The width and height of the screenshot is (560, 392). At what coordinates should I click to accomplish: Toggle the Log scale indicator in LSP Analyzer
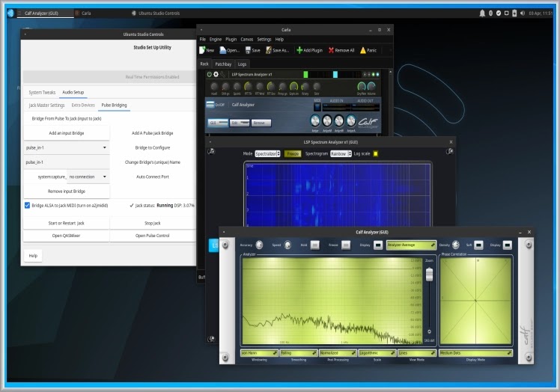coord(375,153)
